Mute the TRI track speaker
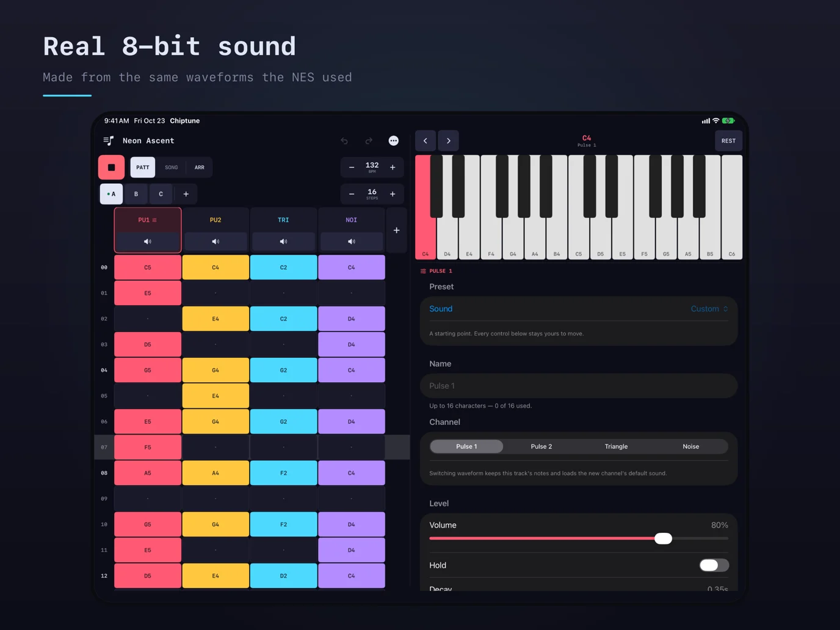The height and width of the screenshot is (630, 840). tap(283, 242)
